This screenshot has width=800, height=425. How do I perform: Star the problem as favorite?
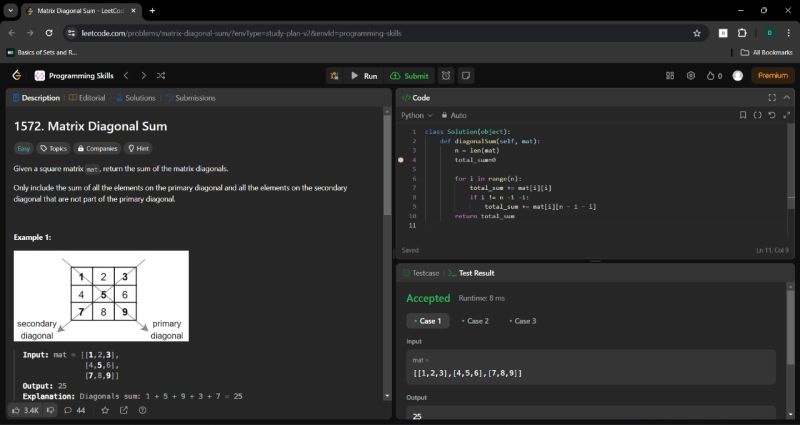(105, 410)
